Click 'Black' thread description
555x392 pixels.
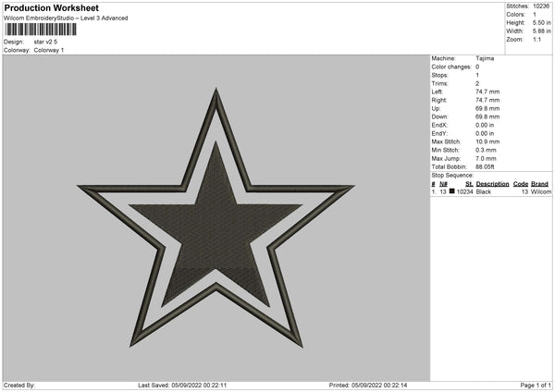(483, 191)
